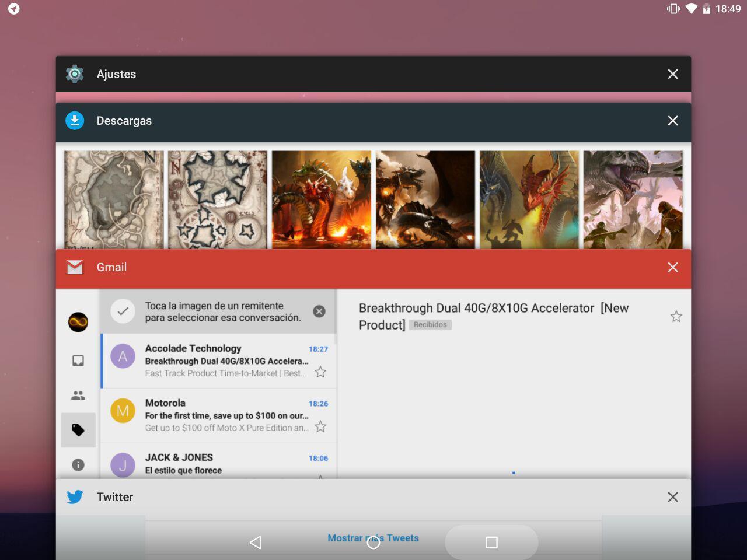This screenshot has height=560, width=747.
Task: Switch to the Descargas card title
Action: point(124,121)
